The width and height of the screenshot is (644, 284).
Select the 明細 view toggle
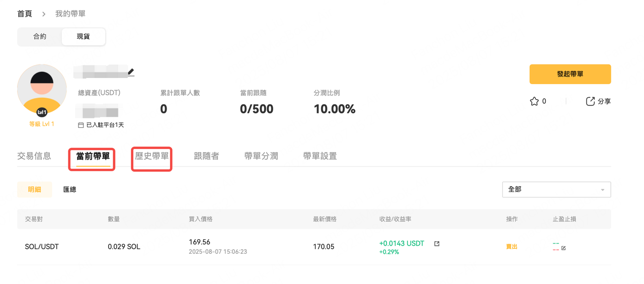(x=35, y=189)
